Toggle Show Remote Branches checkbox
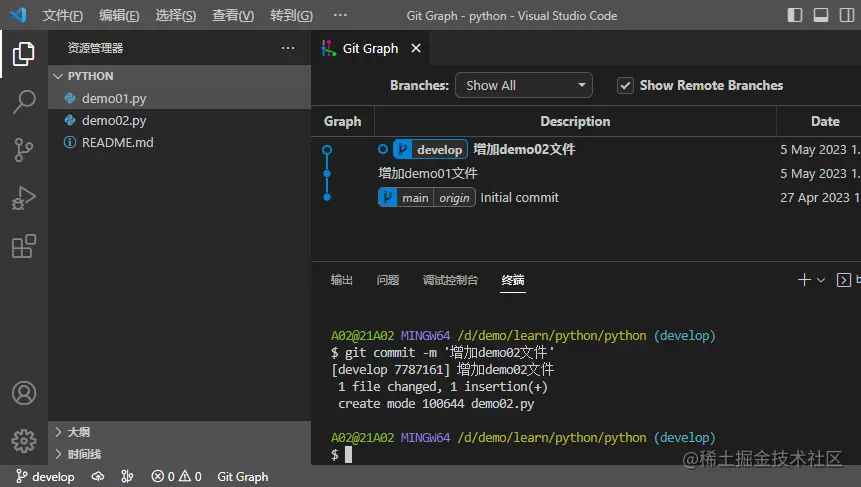Image resolution: width=861 pixels, height=487 pixels. [625, 86]
